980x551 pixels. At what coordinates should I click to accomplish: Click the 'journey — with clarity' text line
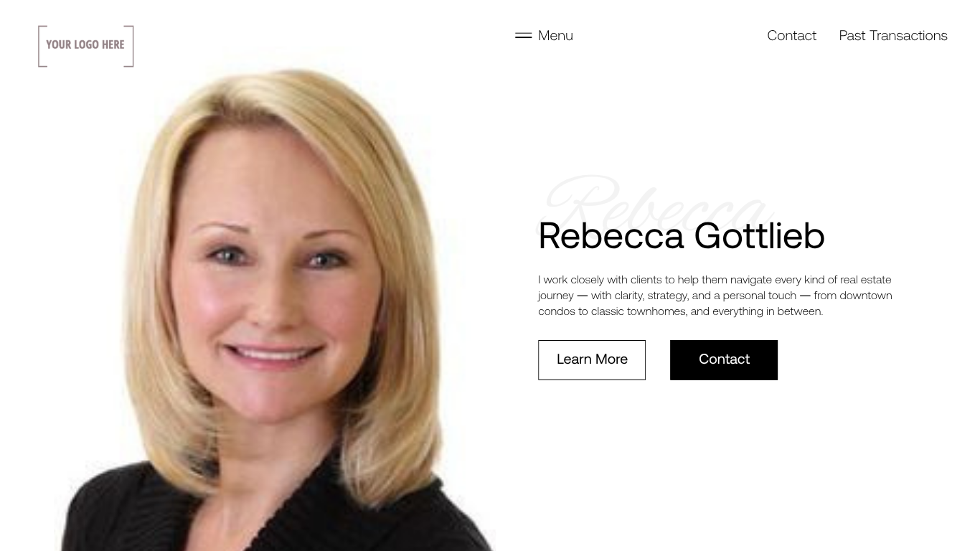point(715,296)
